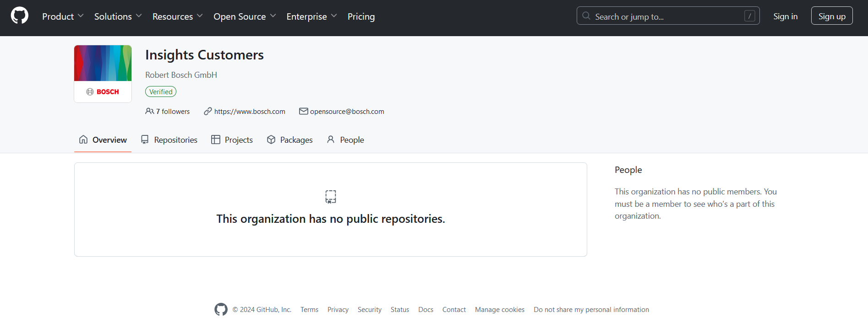Focus the Search or jump to field

click(x=667, y=16)
